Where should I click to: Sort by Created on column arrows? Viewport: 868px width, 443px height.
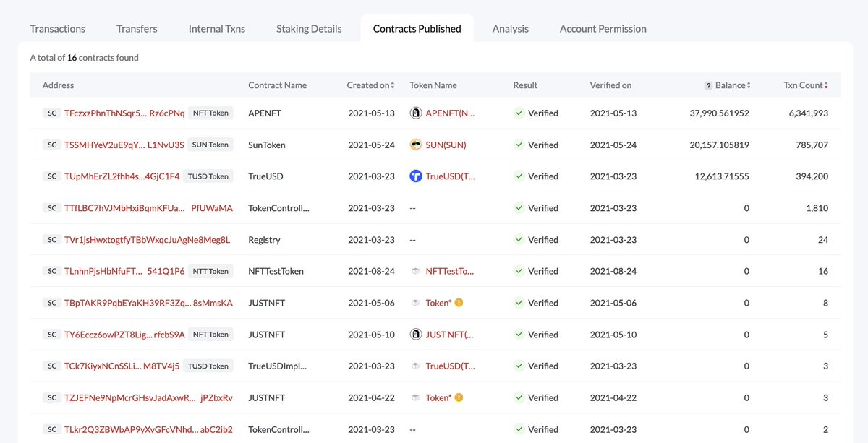[x=393, y=85]
